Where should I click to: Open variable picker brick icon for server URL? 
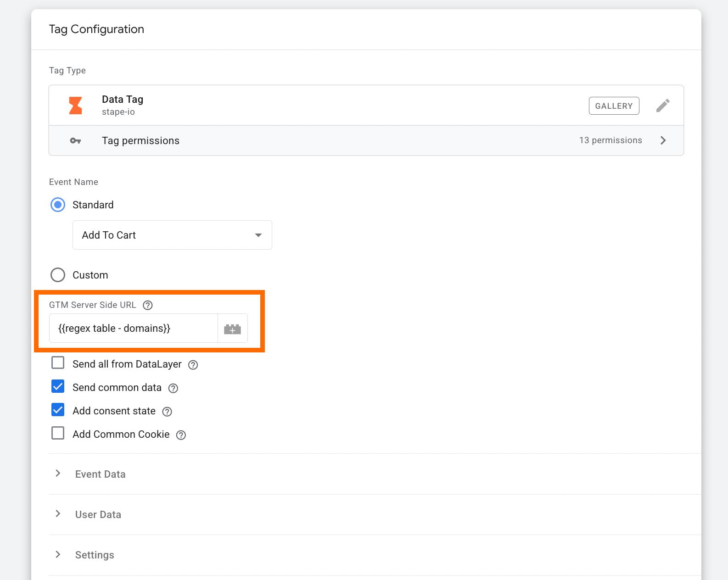[x=232, y=329]
